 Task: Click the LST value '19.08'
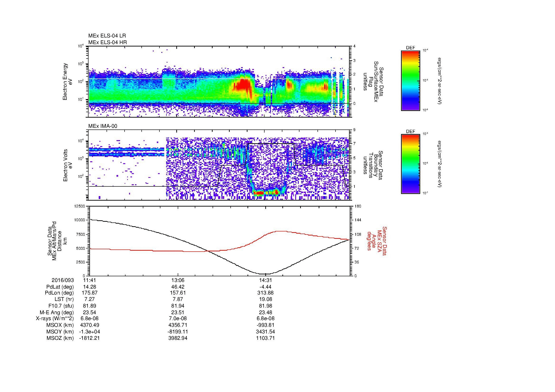tap(266, 299)
